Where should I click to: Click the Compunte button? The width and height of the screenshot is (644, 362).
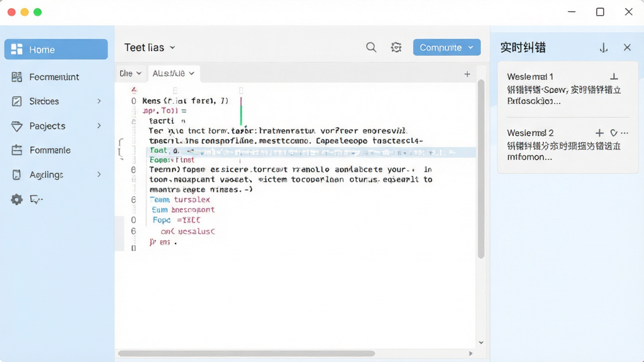tap(447, 47)
